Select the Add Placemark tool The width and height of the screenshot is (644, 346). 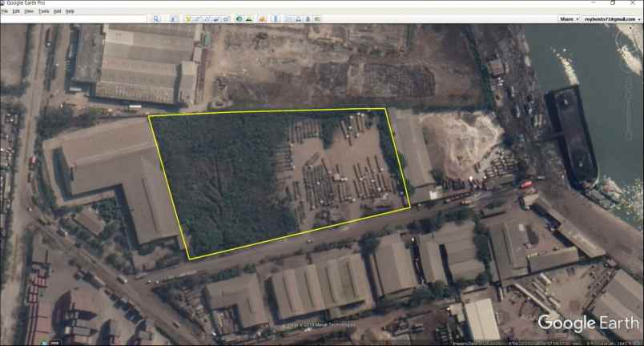[x=187, y=18]
